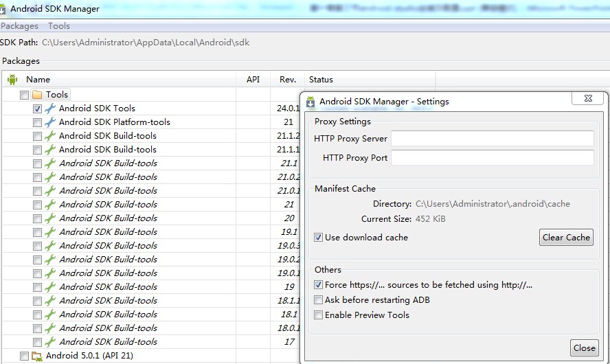Click the Rev. column header
Screen dimensions: 610x364
click(x=288, y=80)
